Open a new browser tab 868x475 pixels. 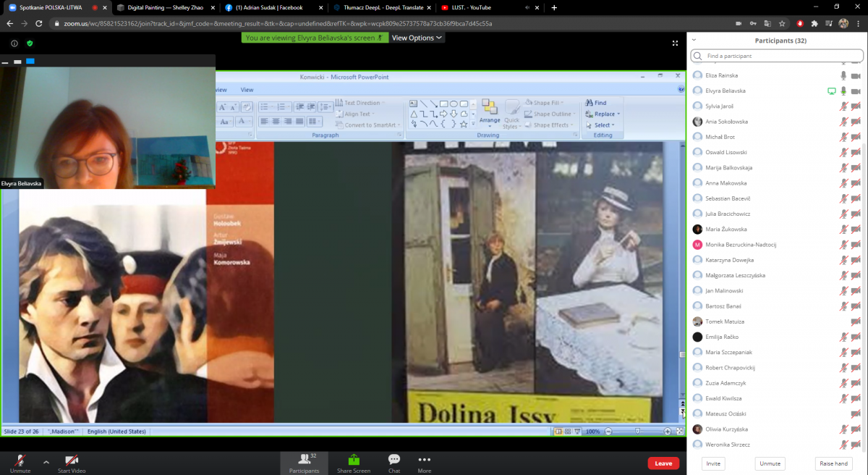tap(554, 7)
